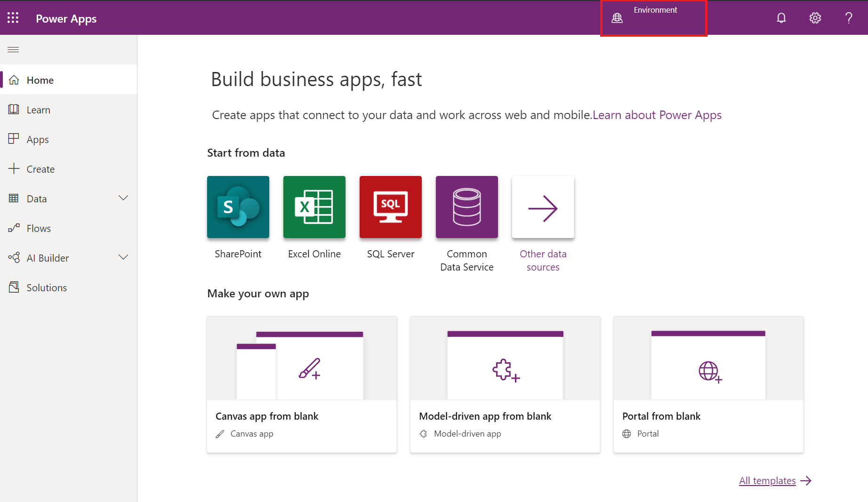This screenshot has height=502, width=868.
Task: Click the Canvas app paintbrush thumbnail
Action: pos(302,359)
